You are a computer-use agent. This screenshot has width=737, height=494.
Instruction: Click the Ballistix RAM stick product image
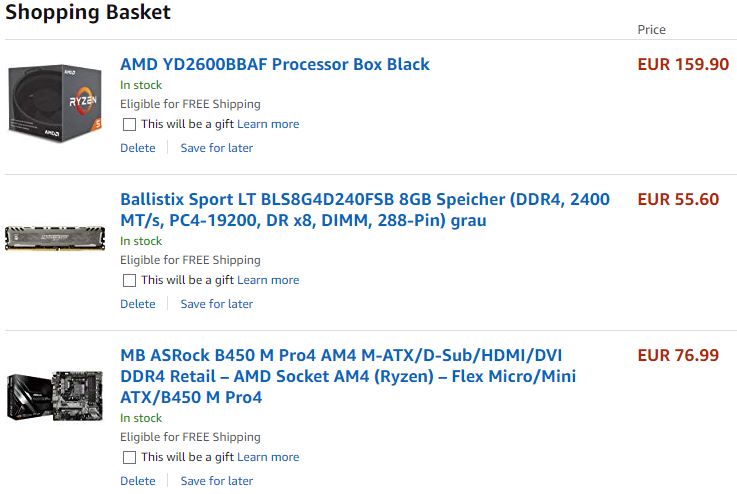(55, 238)
